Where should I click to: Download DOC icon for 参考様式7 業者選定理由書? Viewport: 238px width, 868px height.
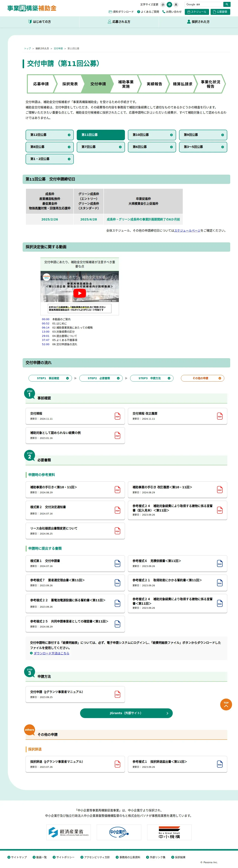[x=118, y=583]
